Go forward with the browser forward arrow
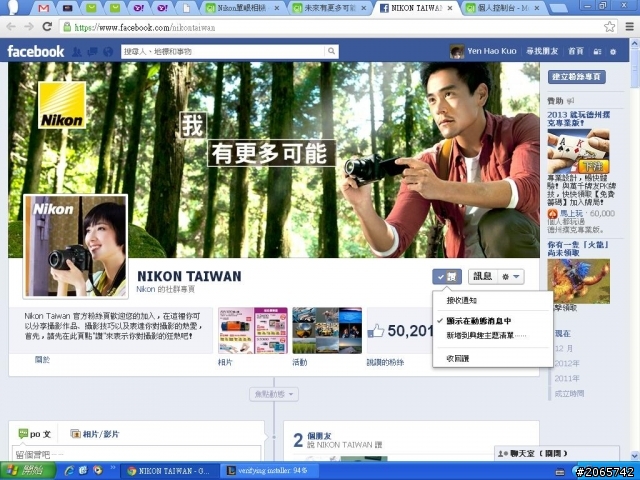This screenshot has height=480, width=640. (x=29, y=27)
